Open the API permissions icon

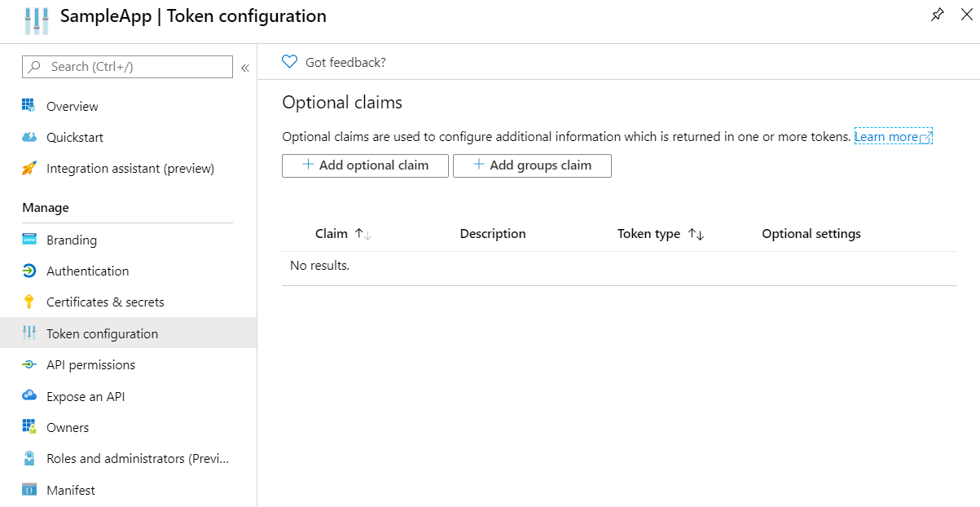(31, 364)
